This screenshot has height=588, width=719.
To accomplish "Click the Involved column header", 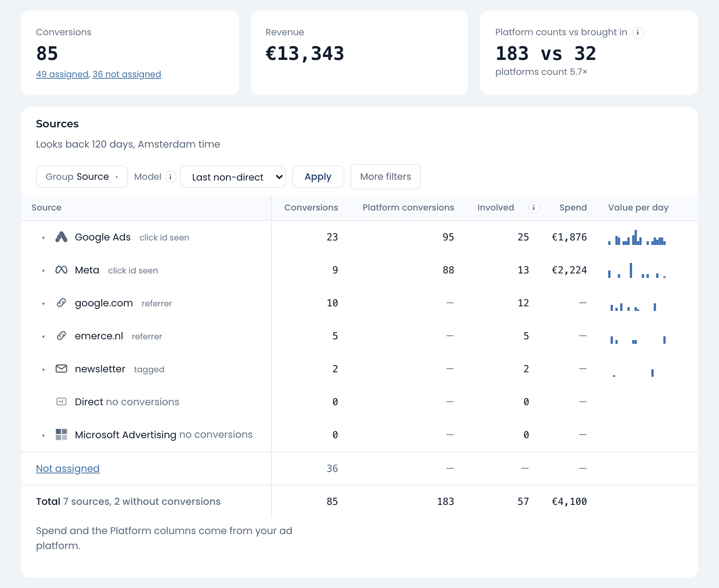I will (x=495, y=207).
